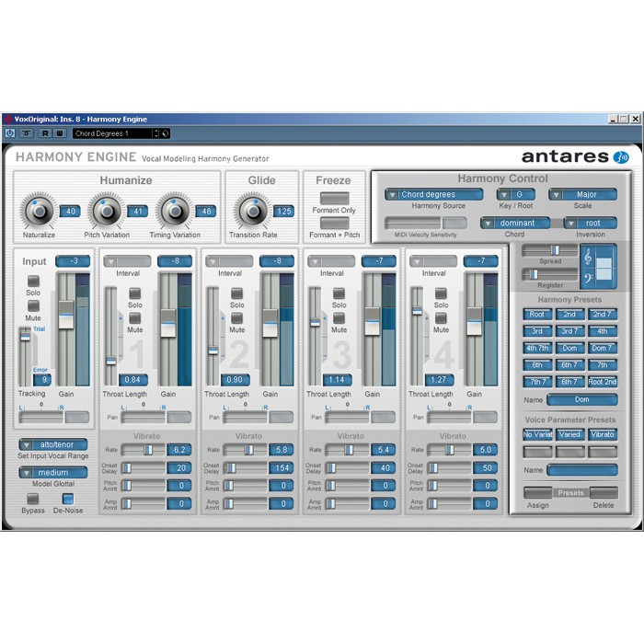Open the Model Glottal medium dropdown
644x644 pixels.
point(53,472)
